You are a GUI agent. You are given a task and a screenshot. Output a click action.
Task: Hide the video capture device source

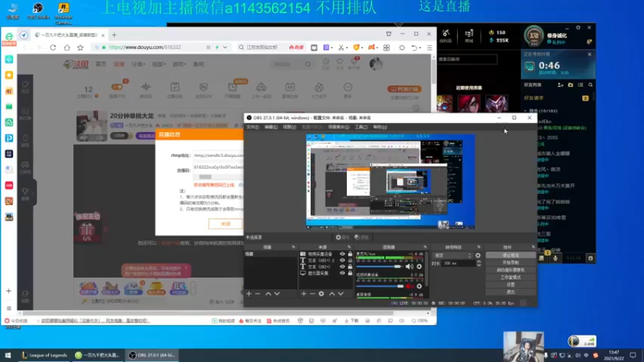[342, 254]
